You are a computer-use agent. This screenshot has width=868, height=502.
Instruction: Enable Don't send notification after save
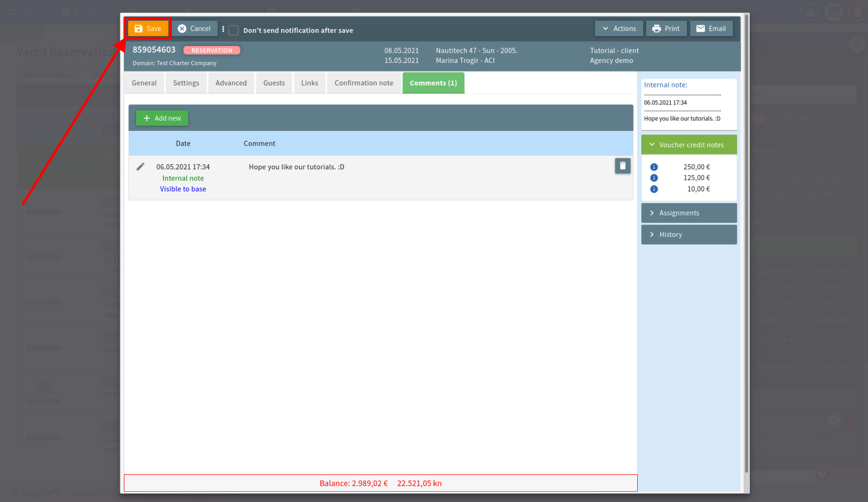[233, 30]
